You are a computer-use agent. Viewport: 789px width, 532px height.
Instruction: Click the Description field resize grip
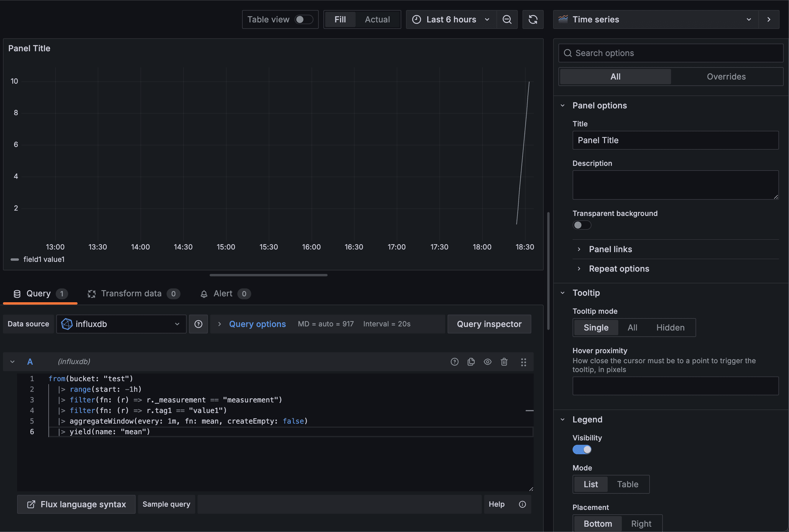click(775, 197)
